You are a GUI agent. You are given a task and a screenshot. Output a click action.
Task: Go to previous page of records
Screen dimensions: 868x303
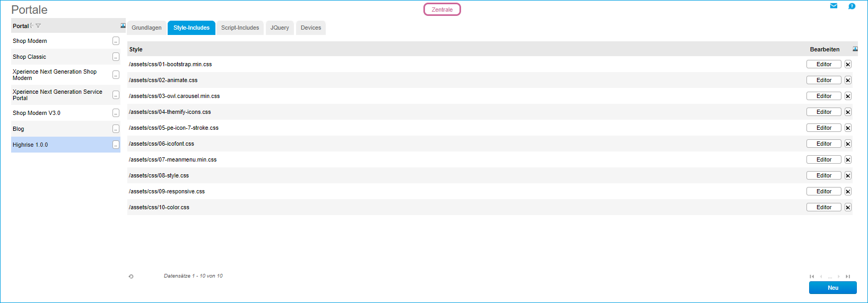(821, 277)
